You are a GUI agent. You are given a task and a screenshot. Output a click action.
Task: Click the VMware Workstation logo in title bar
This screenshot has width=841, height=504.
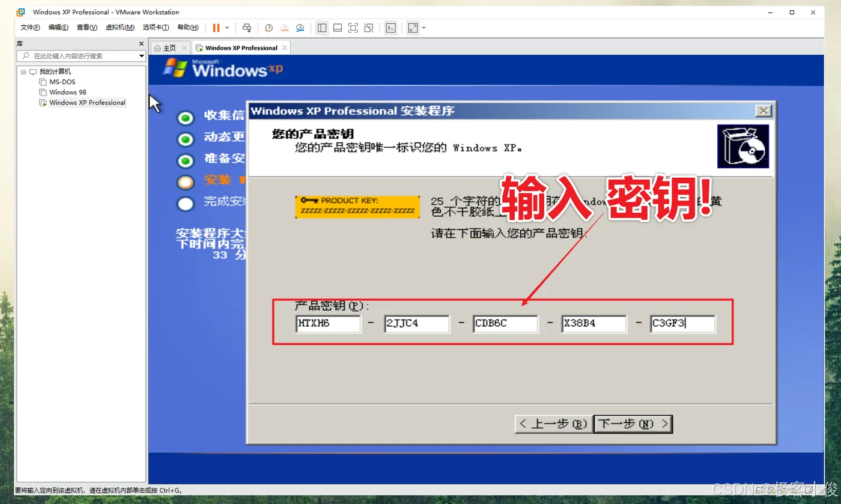pos(20,12)
